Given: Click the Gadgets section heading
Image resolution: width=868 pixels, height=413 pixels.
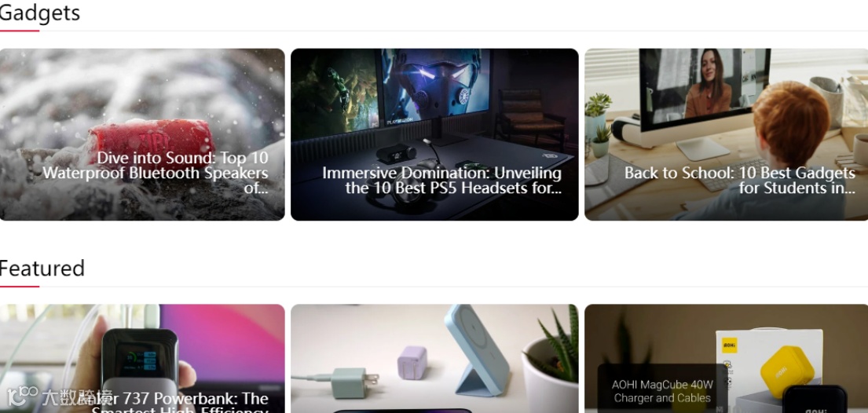Looking at the screenshot, I should (x=40, y=13).
